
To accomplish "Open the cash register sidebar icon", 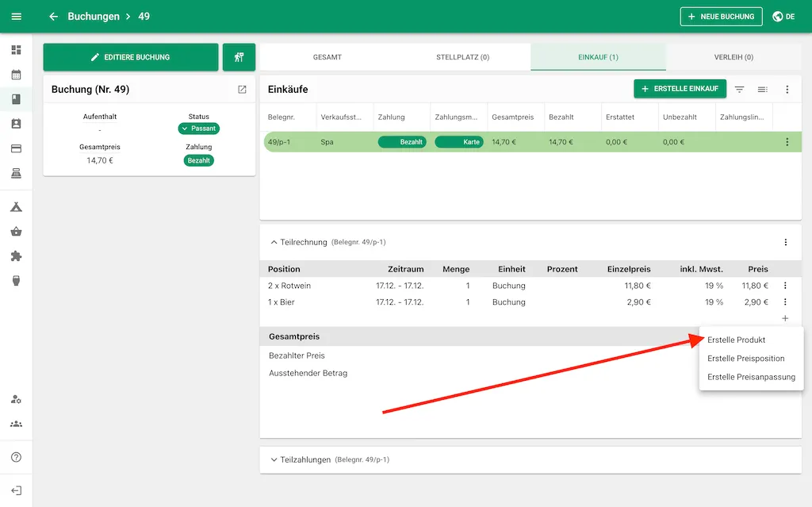I will pos(16,173).
